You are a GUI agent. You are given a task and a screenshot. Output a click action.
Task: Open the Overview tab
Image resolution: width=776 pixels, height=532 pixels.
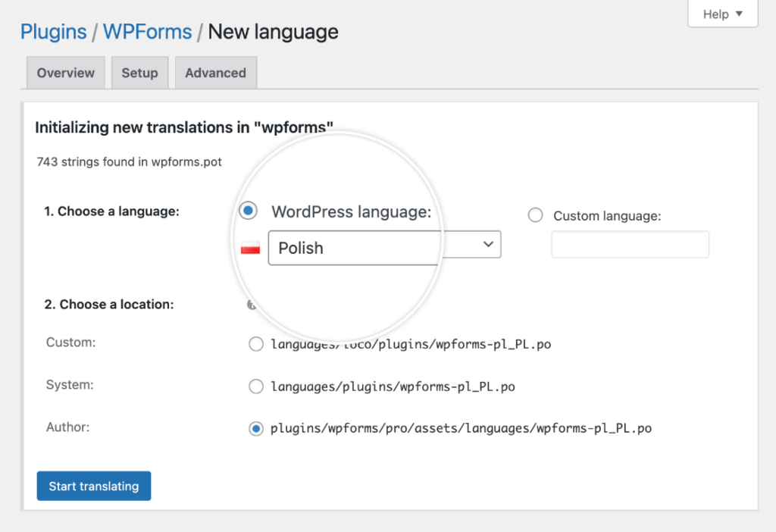pyautogui.click(x=65, y=72)
